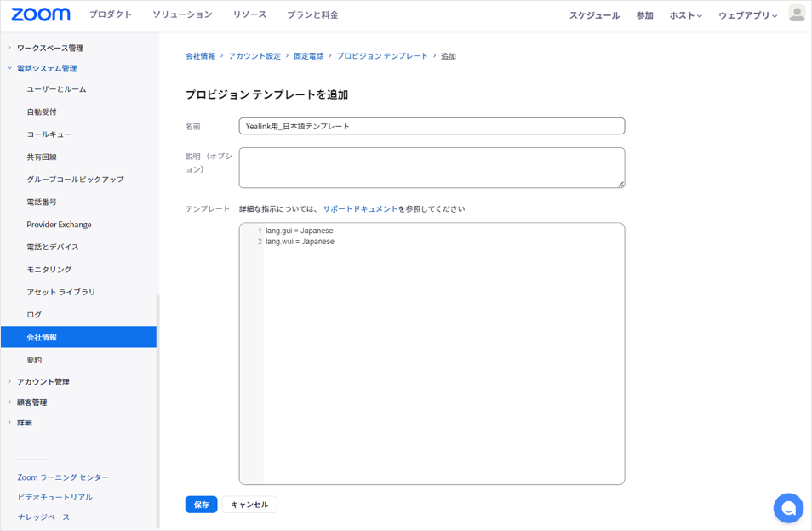This screenshot has height=531, width=812.
Task: Click the Zoom logo
Action: 40,14
